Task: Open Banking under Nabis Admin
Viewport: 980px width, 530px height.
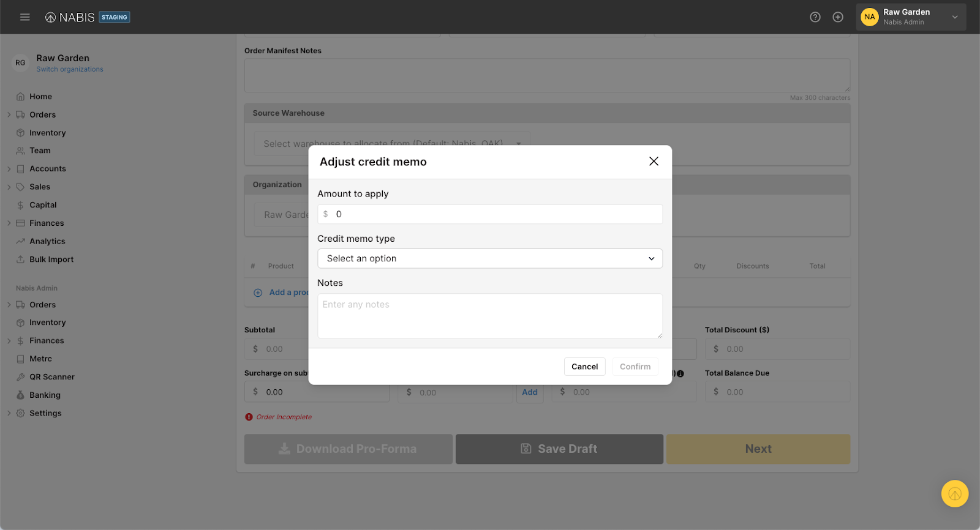Action: click(x=45, y=395)
